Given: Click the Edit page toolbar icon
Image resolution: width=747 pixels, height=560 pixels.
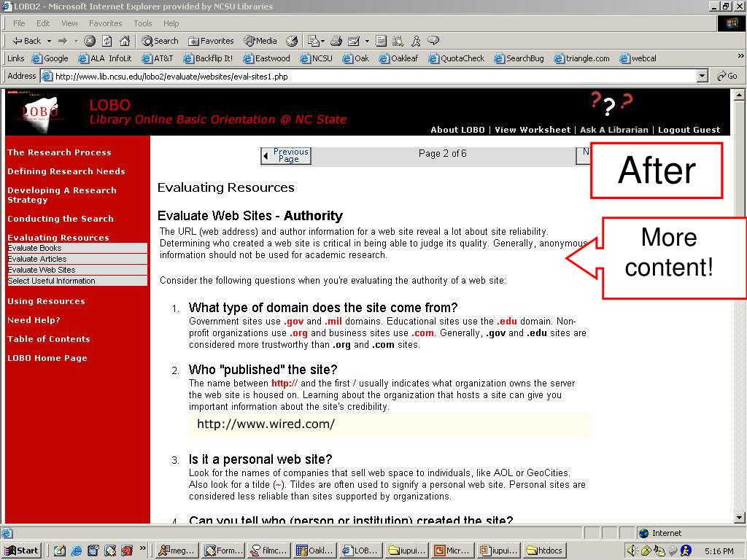Looking at the screenshot, I should tap(354, 41).
